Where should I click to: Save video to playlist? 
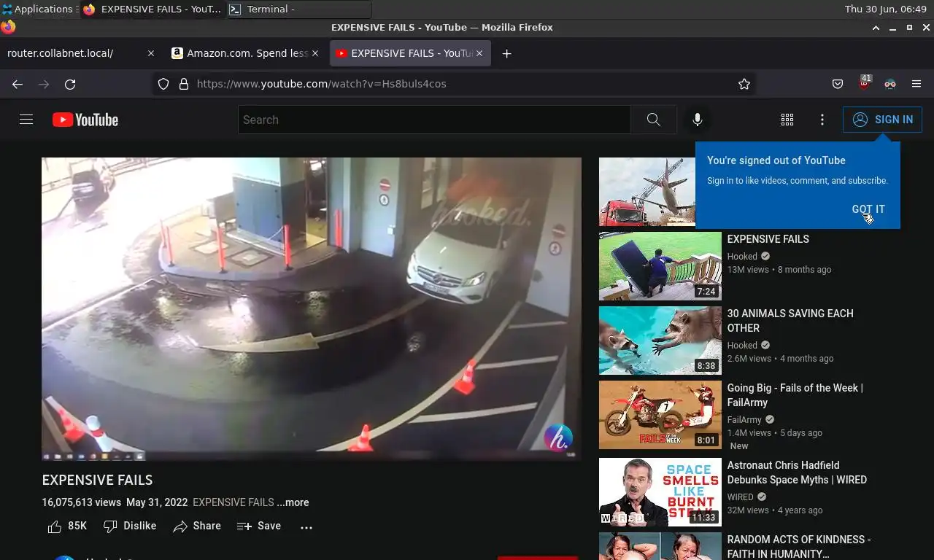[x=259, y=526]
